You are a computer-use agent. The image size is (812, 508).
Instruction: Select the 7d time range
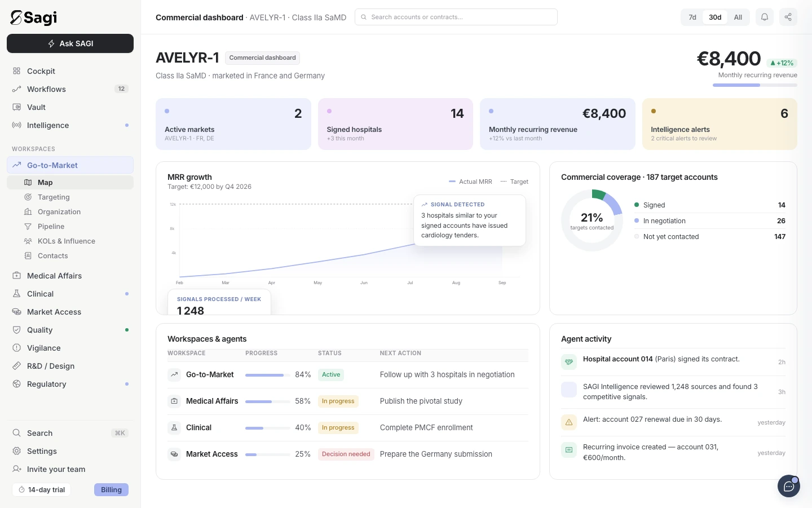pyautogui.click(x=692, y=17)
